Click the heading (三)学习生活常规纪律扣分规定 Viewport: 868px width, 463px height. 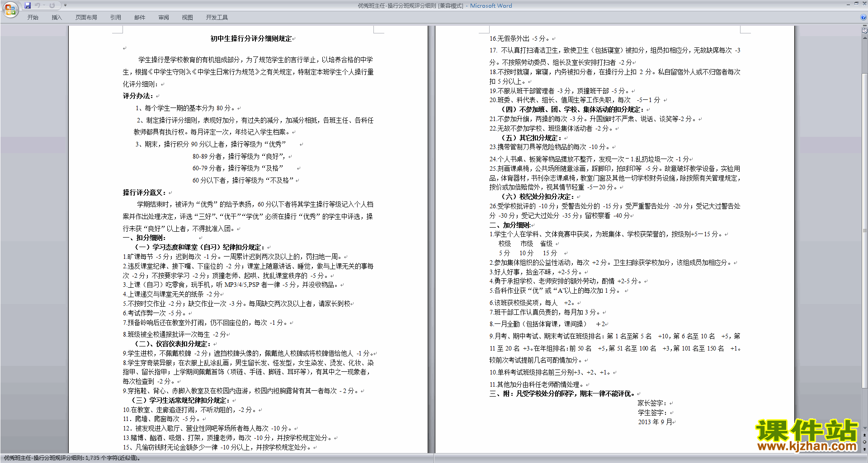click(181, 401)
